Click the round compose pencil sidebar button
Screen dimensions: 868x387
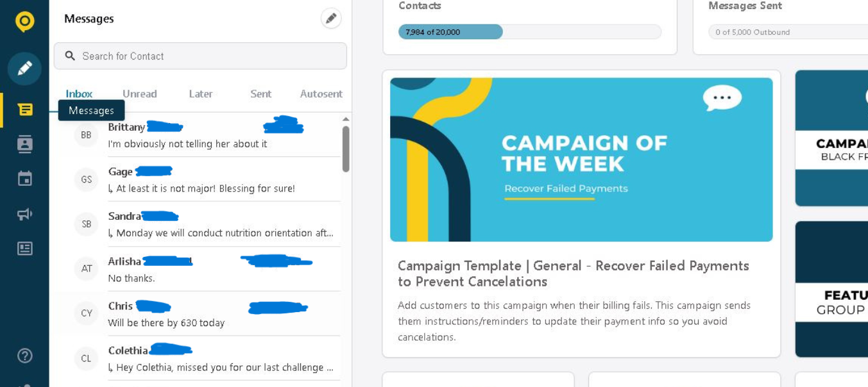[x=24, y=69]
